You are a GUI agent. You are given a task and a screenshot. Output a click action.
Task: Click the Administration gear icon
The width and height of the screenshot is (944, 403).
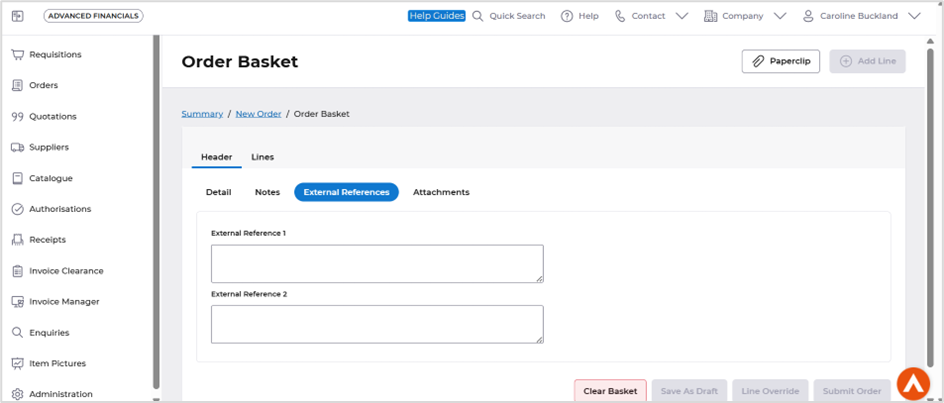tap(17, 394)
